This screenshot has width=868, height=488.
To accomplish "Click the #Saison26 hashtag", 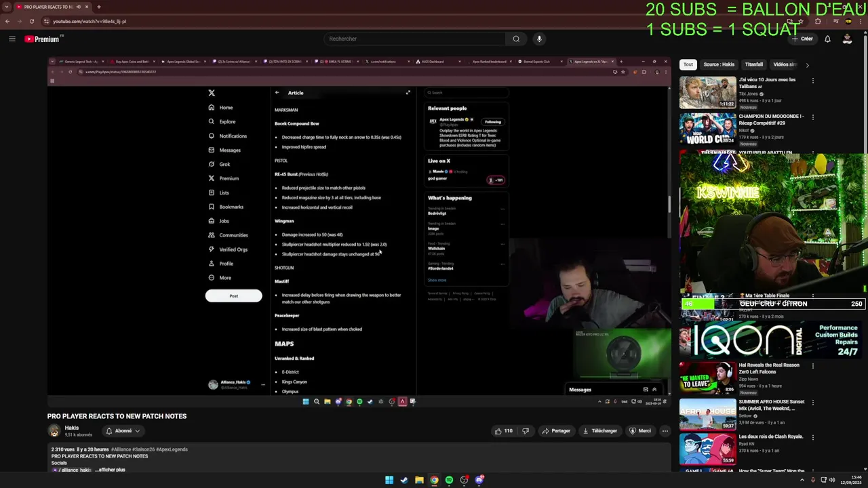I will [144, 449].
